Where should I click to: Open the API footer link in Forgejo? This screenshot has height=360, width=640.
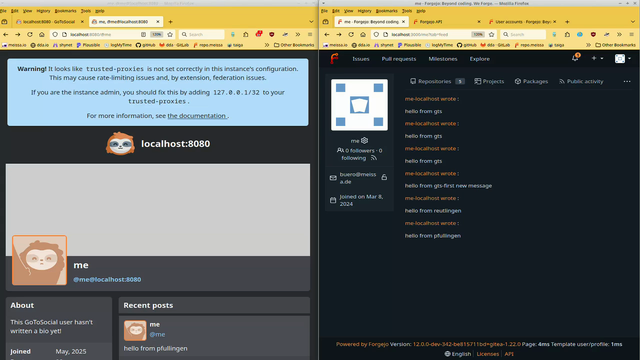click(x=509, y=354)
